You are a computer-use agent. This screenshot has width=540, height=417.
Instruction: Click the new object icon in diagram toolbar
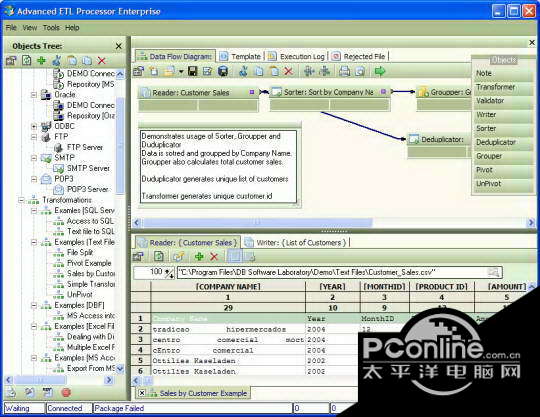pyautogui.click(x=154, y=71)
